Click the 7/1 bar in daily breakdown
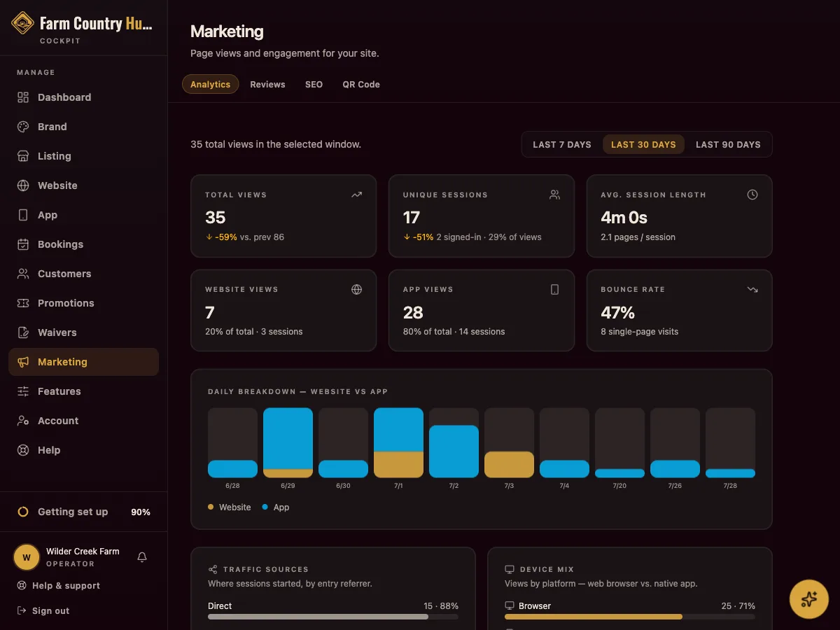 tap(398, 442)
